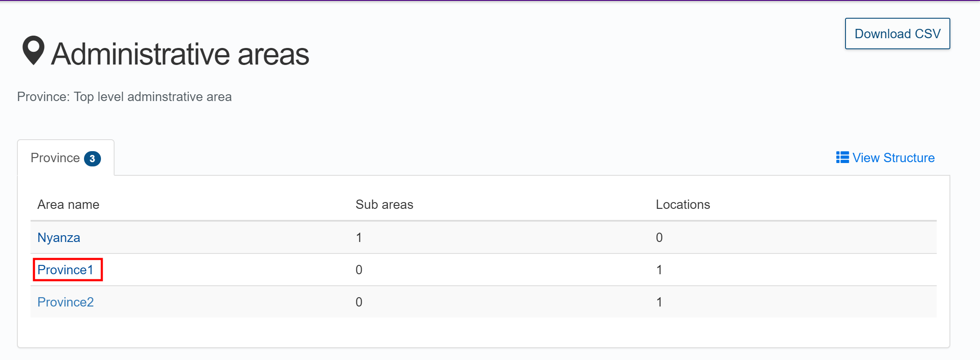The width and height of the screenshot is (980, 360).
Task: Click Province2's locations count
Action: point(659,302)
